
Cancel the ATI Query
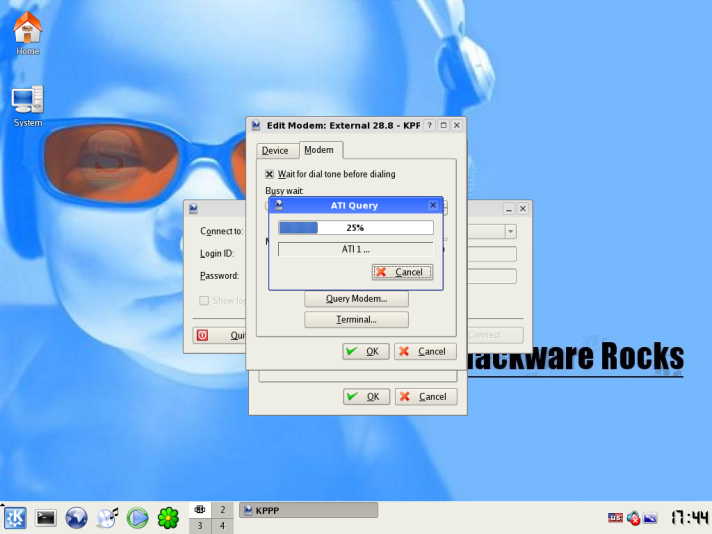(x=402, y=272)
